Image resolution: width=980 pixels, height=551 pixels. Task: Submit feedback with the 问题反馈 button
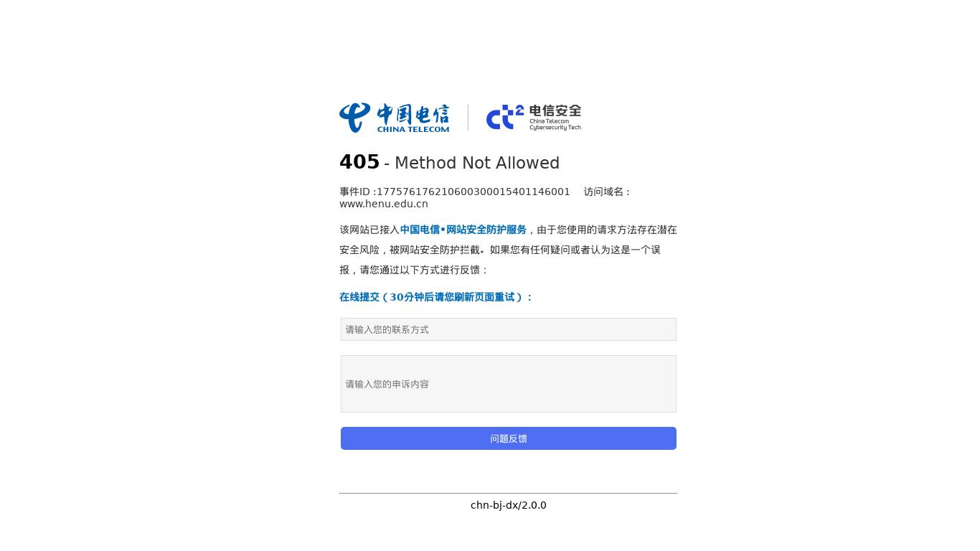click(x=509, y=438)
